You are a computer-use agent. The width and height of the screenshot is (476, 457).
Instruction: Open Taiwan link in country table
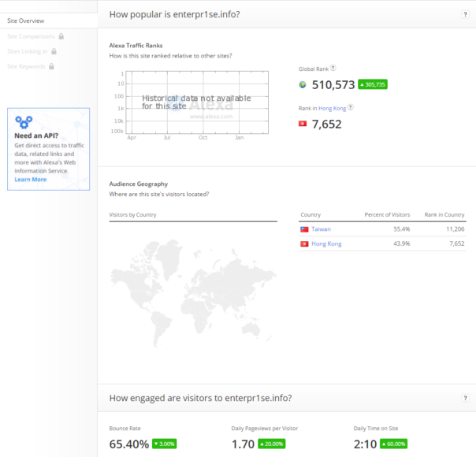point(322,229)
